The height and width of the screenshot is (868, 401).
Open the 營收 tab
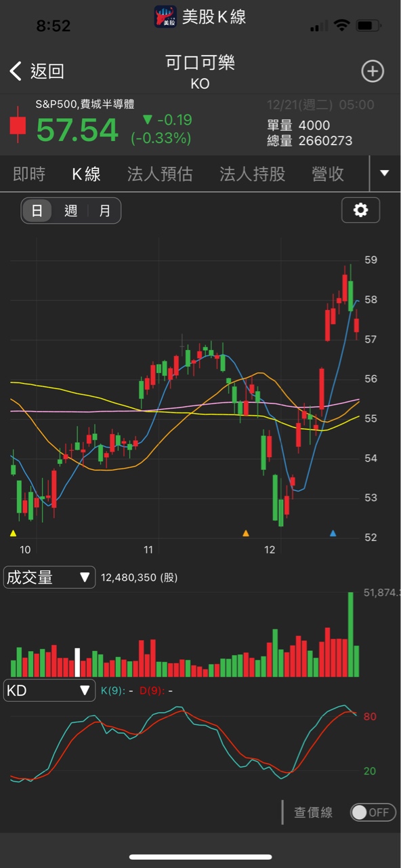[328, 174]
